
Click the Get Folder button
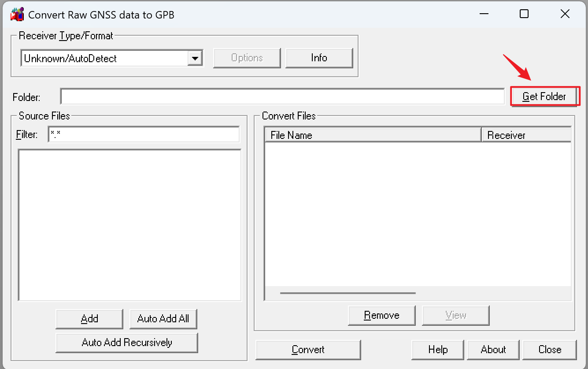pyautogui.click(x=544, y=96)
